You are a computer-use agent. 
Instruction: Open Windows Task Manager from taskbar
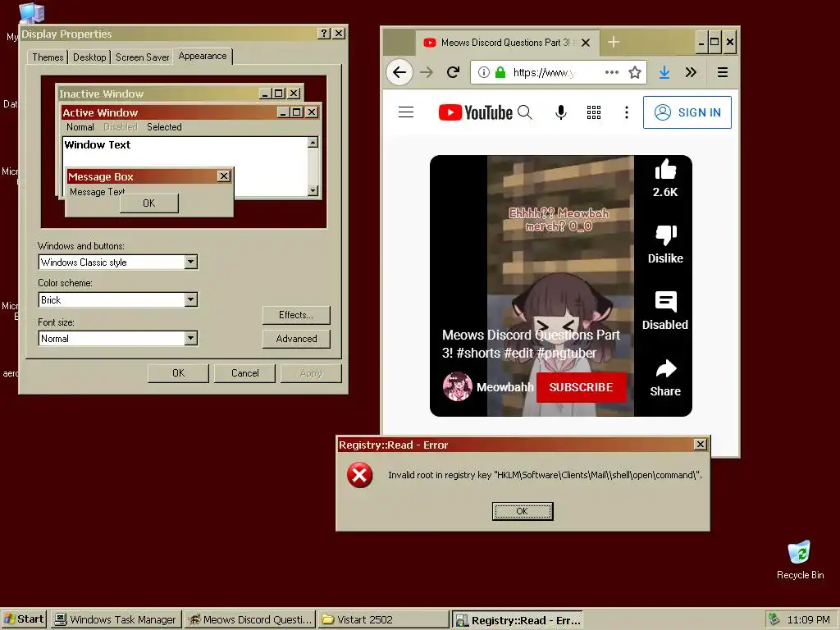pos(116,620)
